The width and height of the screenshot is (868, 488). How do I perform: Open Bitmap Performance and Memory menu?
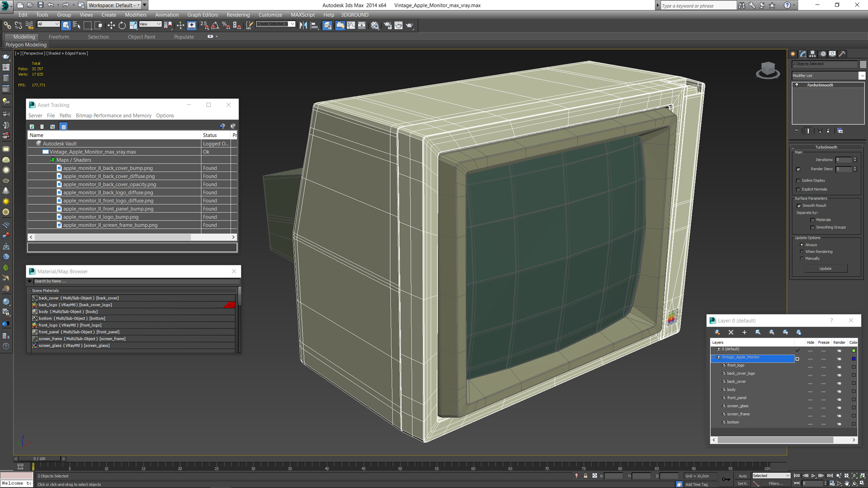pos(113,116)
